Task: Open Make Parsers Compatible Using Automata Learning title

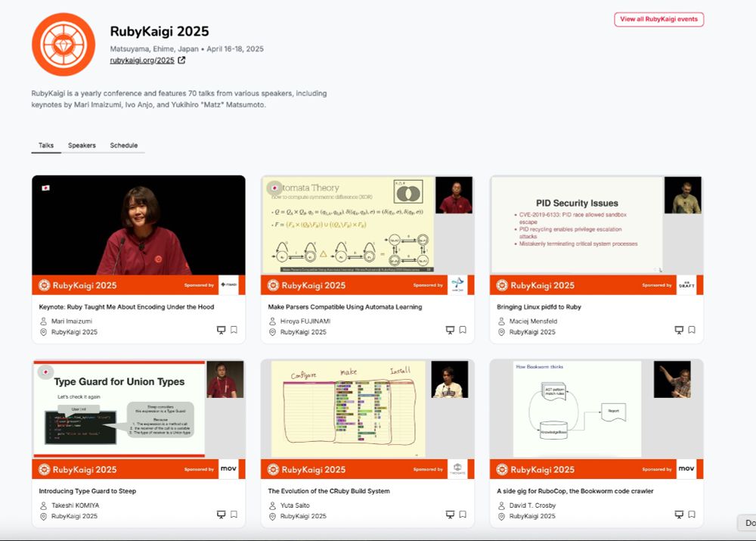Action: point(345,307)
